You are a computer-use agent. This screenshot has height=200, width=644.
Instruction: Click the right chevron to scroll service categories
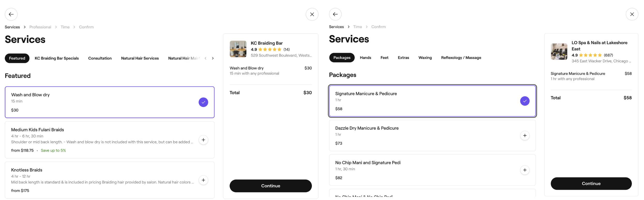pyautogui.click(x=213, y=58)
